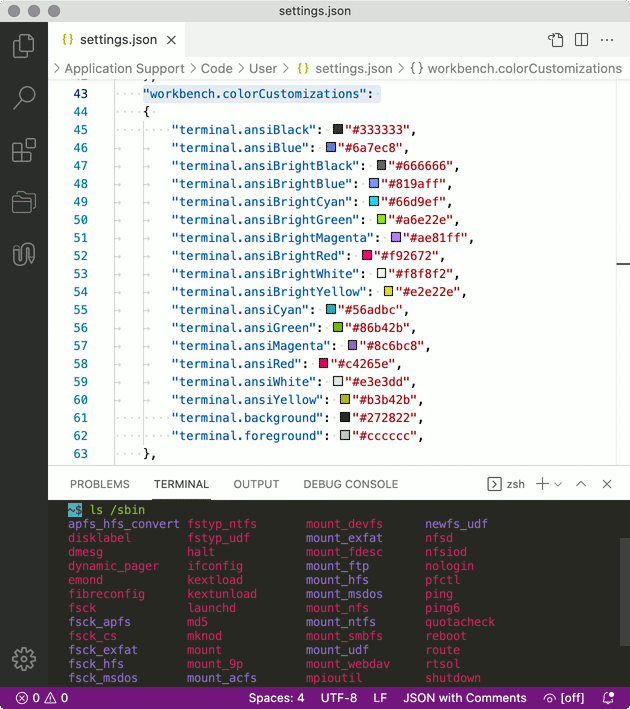Image resolution: width=630 pixels, height=709 pixels.
Task: Select the settings.json editor tab
Action: [116, 40]
